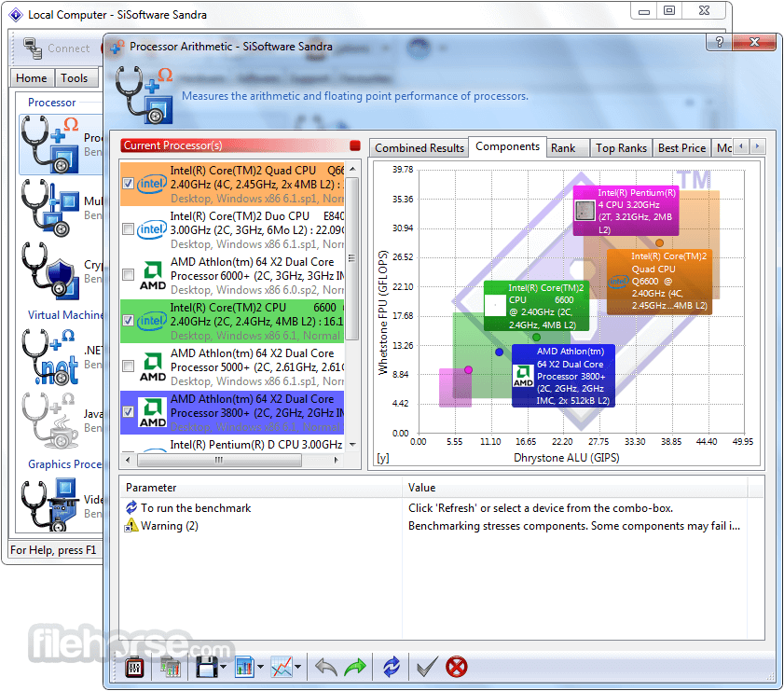Click the To run the benchmark refresh icon
This screenshot has width=784, height=691.
pos(131,507)
